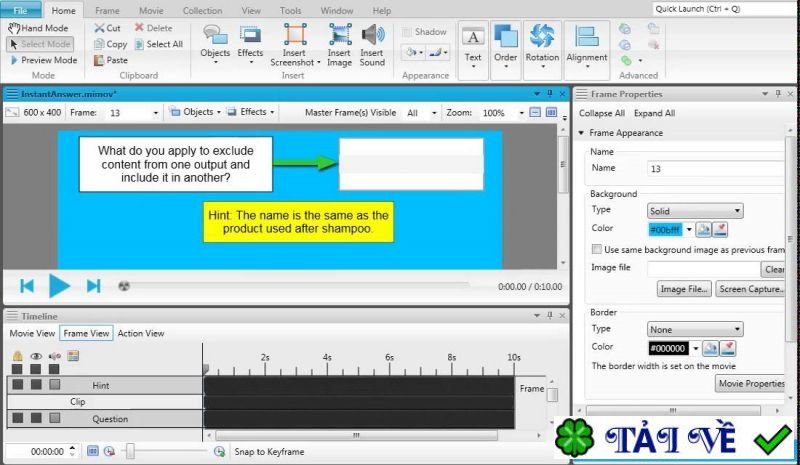
Task: Click the frame size icon beside 600 x 400
Action: pos(12,112)
